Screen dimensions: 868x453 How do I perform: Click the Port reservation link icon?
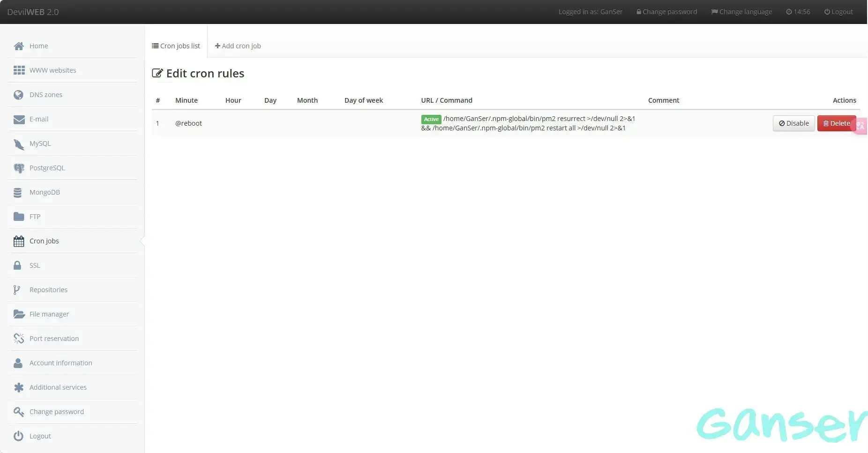(x=19, y=339)
